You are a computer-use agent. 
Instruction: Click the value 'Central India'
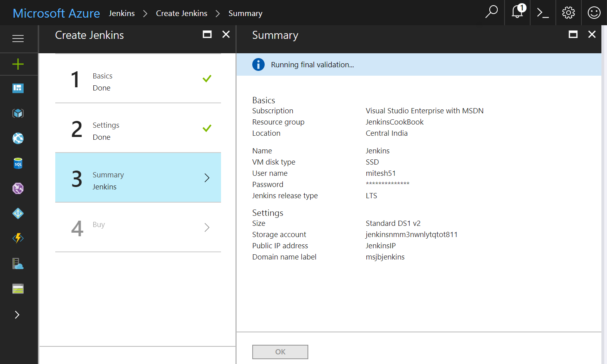(x=386, y=133)
